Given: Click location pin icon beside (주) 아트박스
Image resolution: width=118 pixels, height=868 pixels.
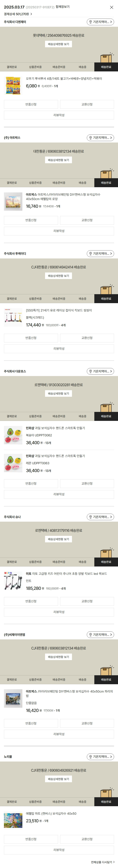Looking at the screenshot, I should pyautogui.click(x=90, y=138).
